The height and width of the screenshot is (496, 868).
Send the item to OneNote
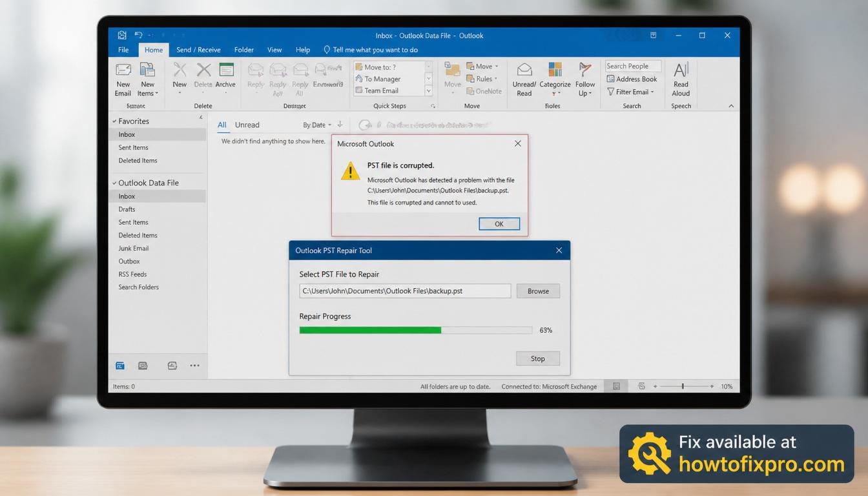483,91
